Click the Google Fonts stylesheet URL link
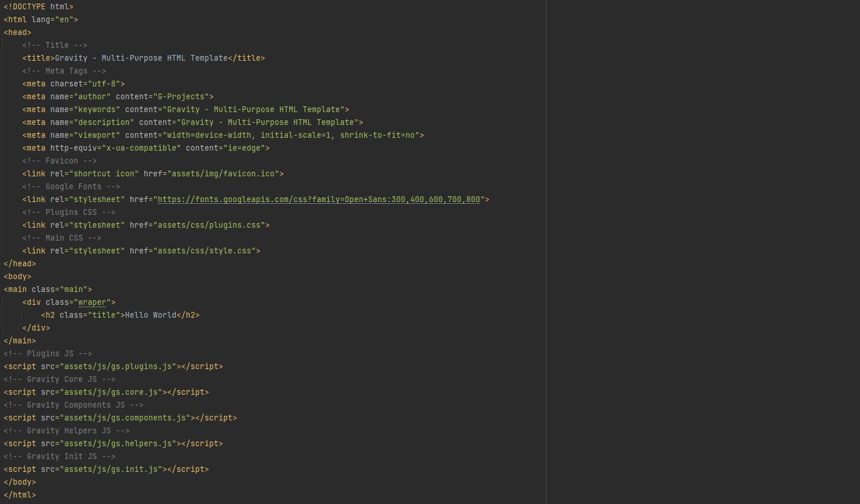 [x=318, y=200]
